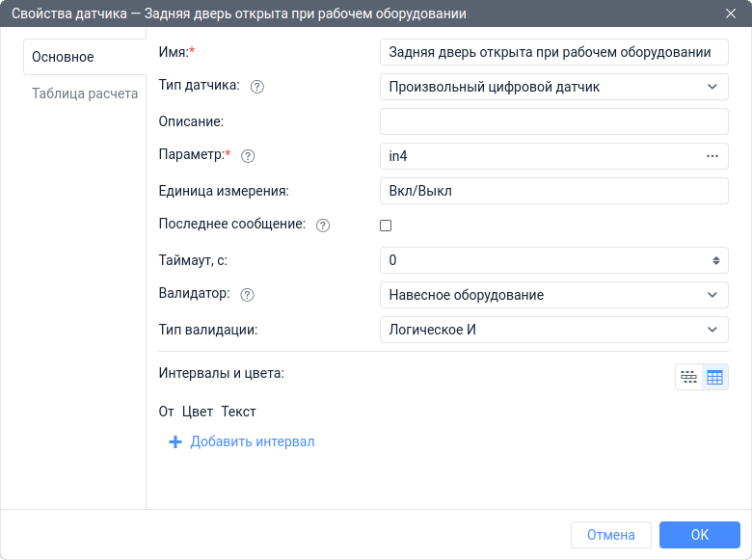Switch intervals to table view icon
The image size is (752, 560).
pyautogui.click(x=714, y=377)
